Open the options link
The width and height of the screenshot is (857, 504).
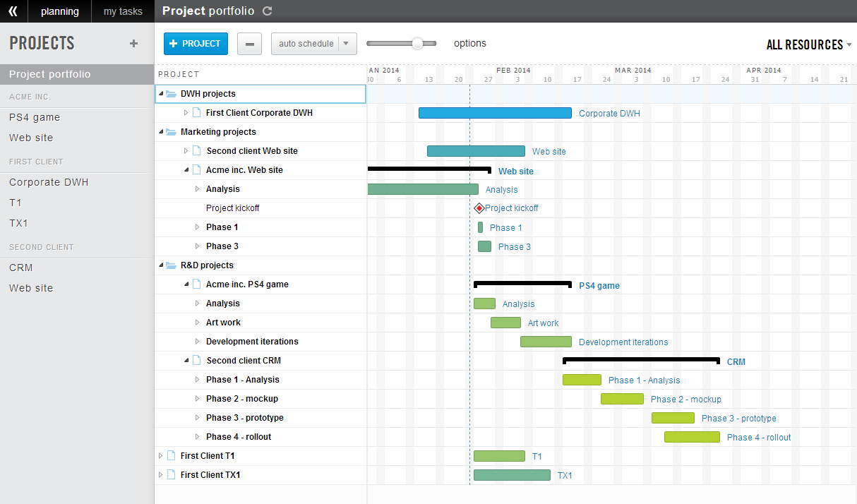point(470,43)
